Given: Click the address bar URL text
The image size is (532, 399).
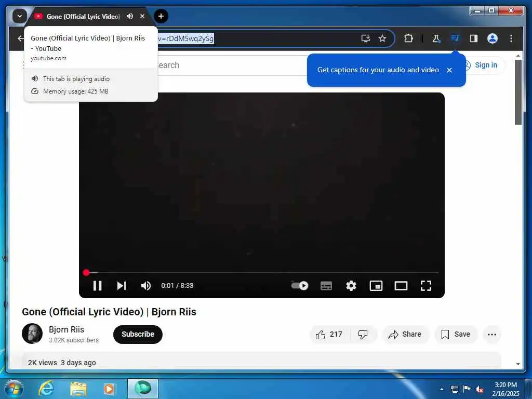Looking at the screenshot, I should 185,38.
